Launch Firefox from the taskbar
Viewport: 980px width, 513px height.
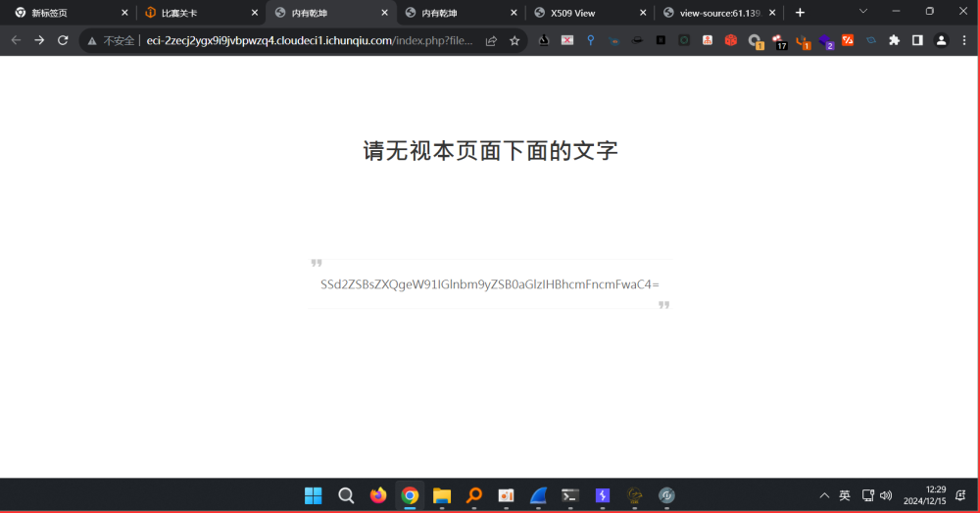coord(378,495)
